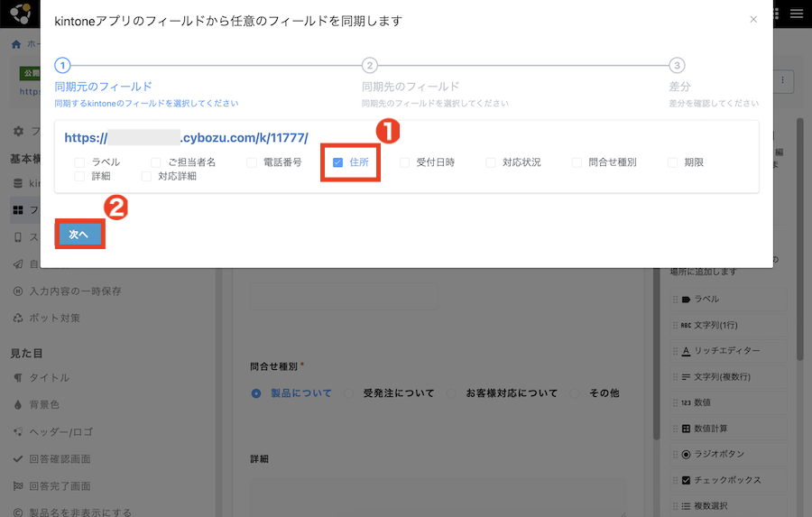Click the home icon in breadcrumb
The image size is (812, 517).
[x=16, y=44]
